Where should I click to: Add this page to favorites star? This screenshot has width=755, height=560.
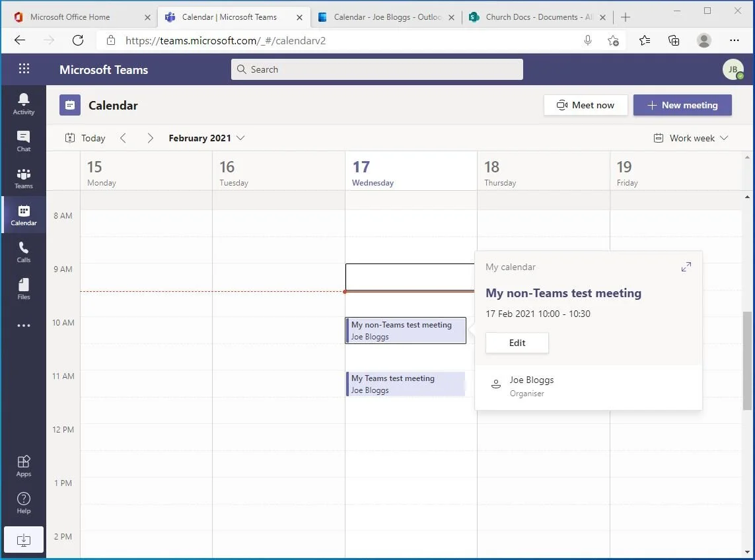(613, 40)
